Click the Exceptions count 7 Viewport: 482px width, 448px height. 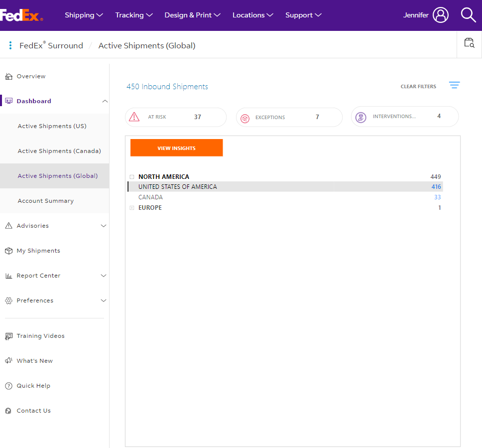[x=317, y=117]
